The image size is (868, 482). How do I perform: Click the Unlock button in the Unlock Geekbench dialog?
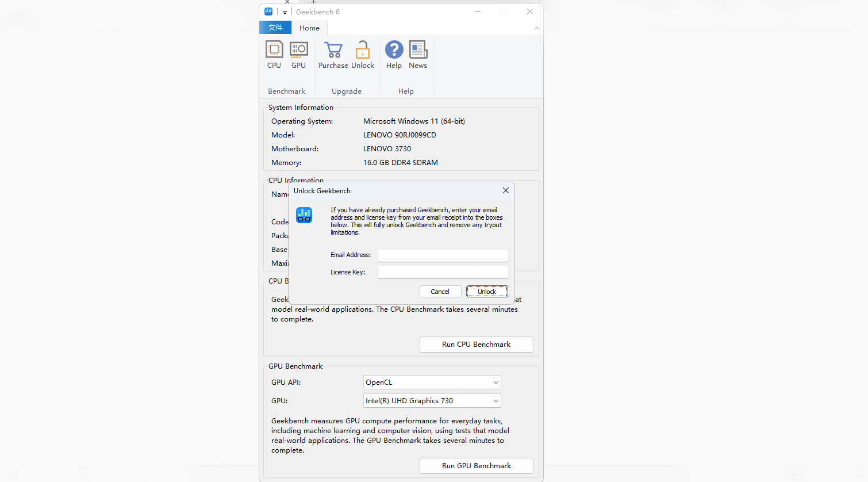[x=487, y=292]
